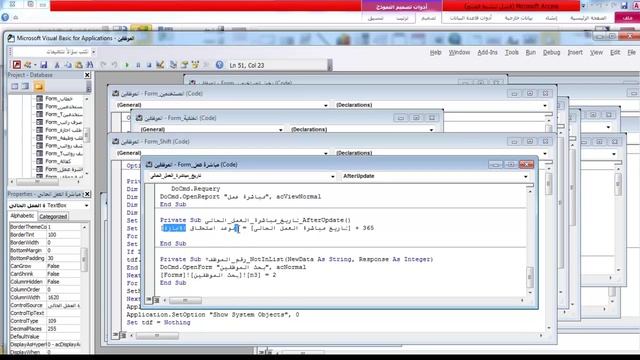This screenshot has height=360, width=640.
Task: Open the Tools menu
Action: [511, 52]
